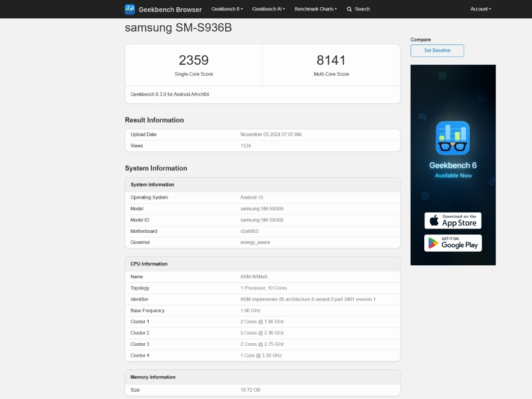Click the samsung SM-S936B page heading
The image size is (532, 399).
(178, 27)
